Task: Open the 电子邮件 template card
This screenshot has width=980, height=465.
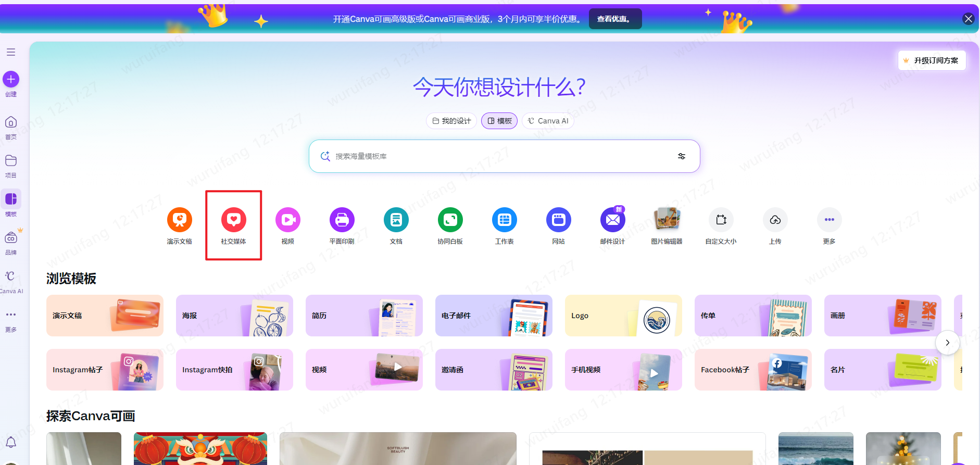Action: tap(494, 316)
